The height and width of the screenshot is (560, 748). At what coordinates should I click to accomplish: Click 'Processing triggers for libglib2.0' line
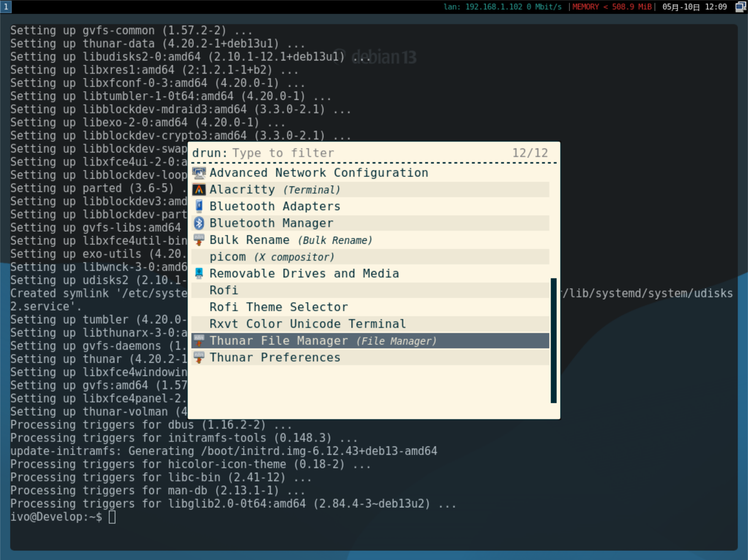point(233,504)
